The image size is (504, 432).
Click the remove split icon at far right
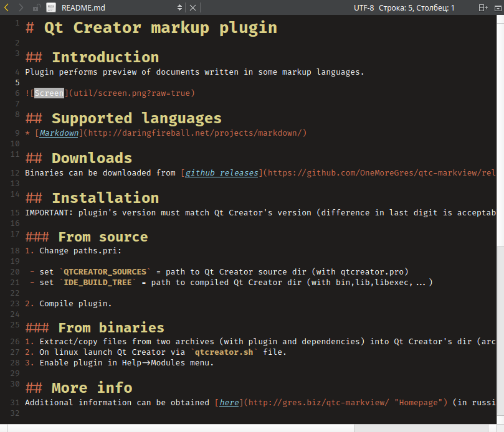point(498,7)
